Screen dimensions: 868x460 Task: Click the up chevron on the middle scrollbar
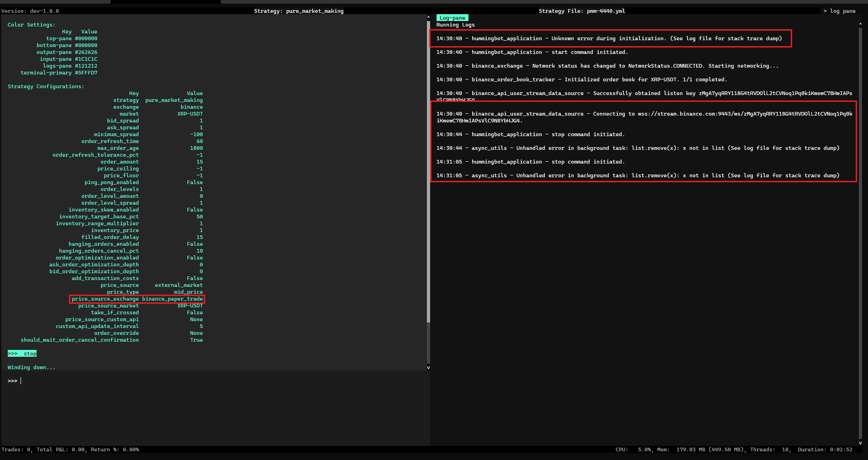(x=428, y=17)
